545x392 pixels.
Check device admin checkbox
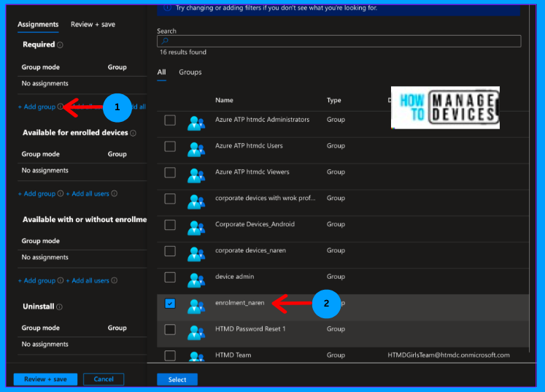tap(170, 277)
